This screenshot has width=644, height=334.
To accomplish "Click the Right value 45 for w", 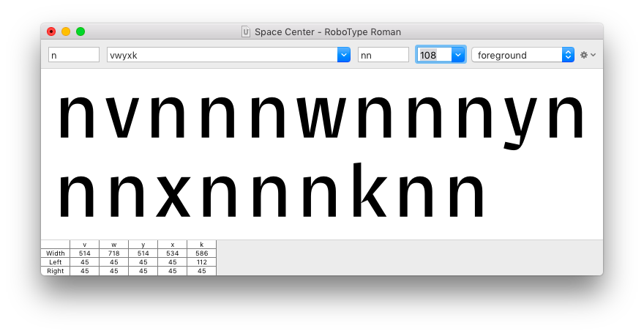I will click(x=113, y=271).
